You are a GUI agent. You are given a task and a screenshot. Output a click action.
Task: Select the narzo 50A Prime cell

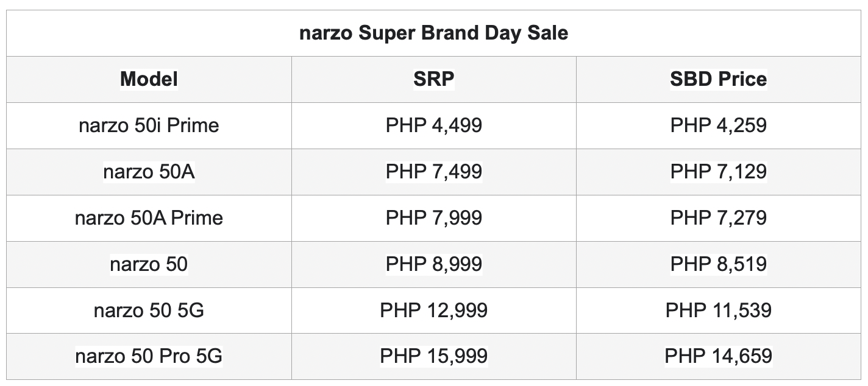click(x=149, y=218)
